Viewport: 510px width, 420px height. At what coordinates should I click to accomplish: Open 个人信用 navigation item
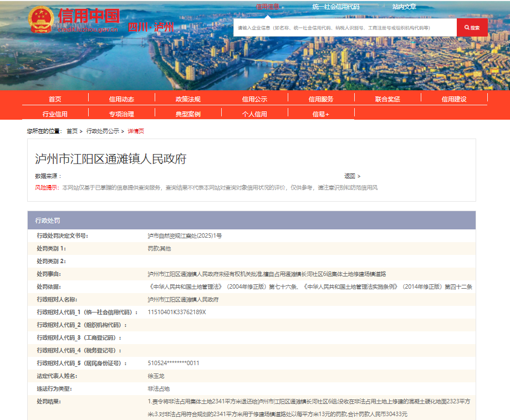click(254, 114)
